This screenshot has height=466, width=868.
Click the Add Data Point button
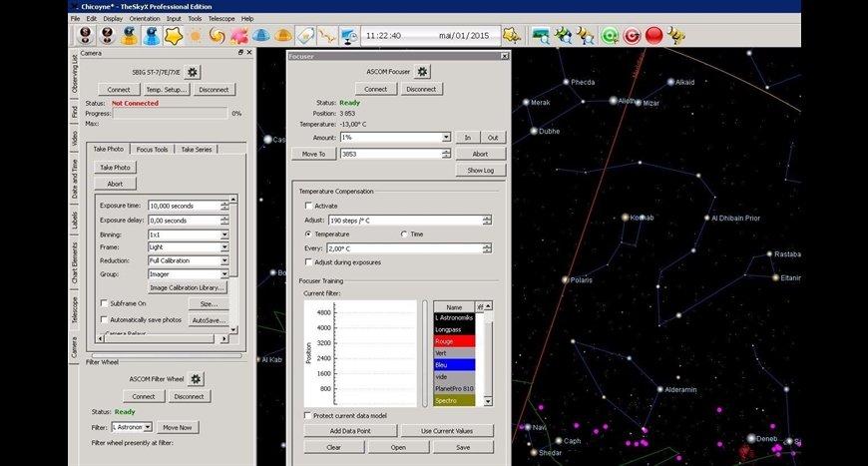(349, 430)
